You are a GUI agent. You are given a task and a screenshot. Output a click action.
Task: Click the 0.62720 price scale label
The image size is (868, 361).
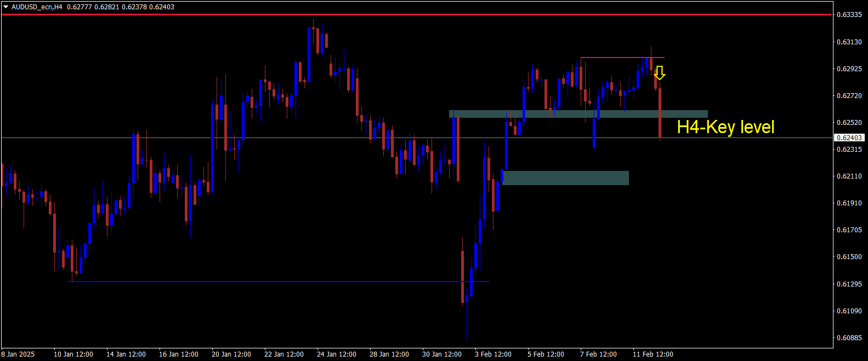click(x=849, y=96)
